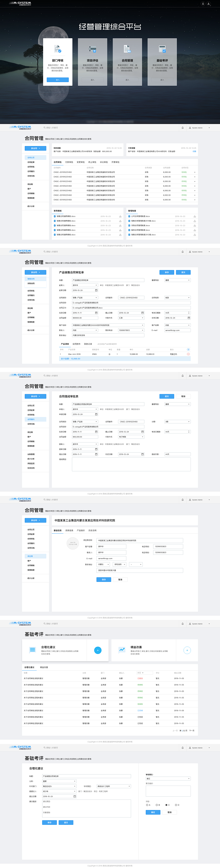Image resolution: width=220 pixels, height=868 pixels.
Task: Select rating option C
Action: click(x=166, y=805)
